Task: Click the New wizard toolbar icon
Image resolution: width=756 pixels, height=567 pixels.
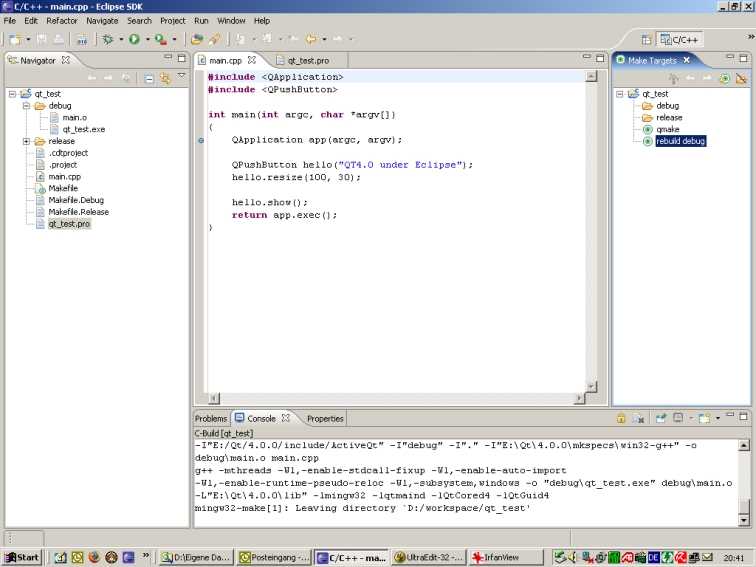Action: pyautogui.click(x=15, y=40)
